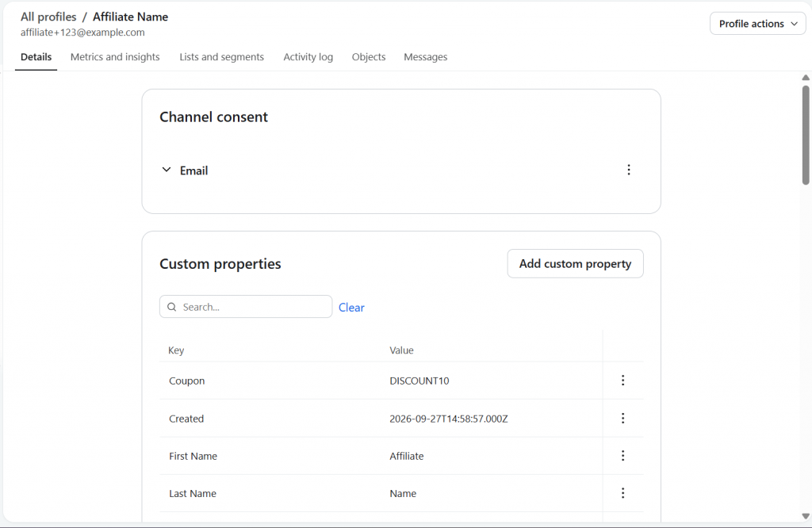
Task: Open the Coupon row options menu
Action: point(623,381)
